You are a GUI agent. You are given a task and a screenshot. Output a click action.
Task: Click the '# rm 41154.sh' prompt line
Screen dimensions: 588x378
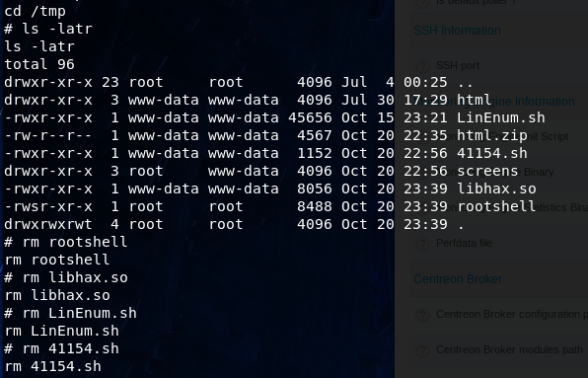[x=61, y=348]
